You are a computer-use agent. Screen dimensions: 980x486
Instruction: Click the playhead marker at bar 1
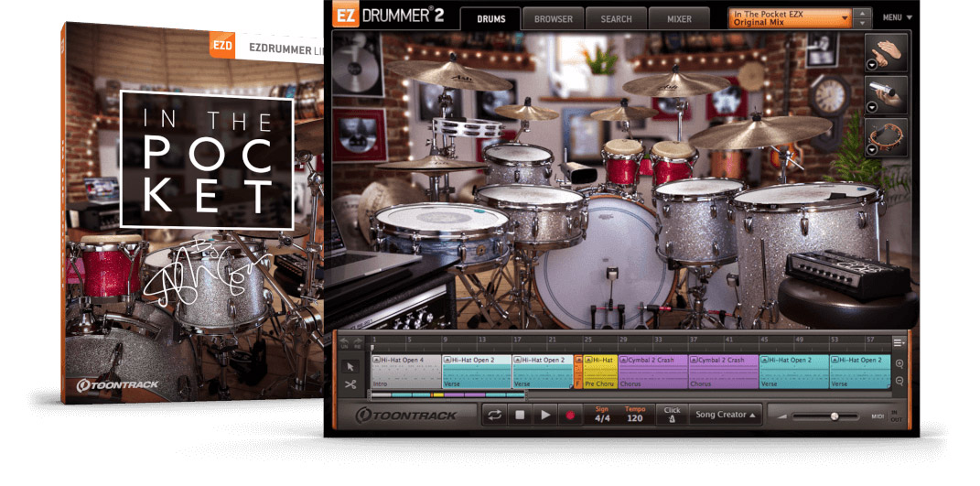coord(373,348)
